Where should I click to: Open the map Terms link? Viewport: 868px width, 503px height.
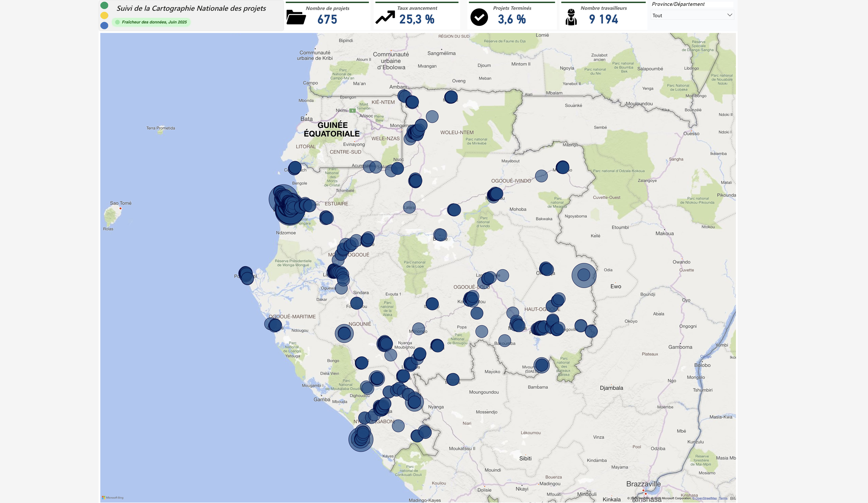point(723,498)
